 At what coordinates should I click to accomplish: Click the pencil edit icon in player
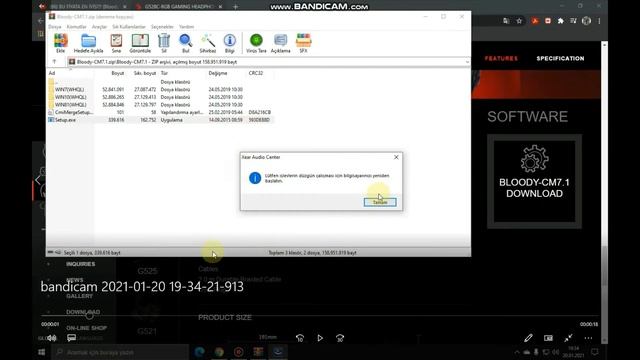[x=528, y=338]
